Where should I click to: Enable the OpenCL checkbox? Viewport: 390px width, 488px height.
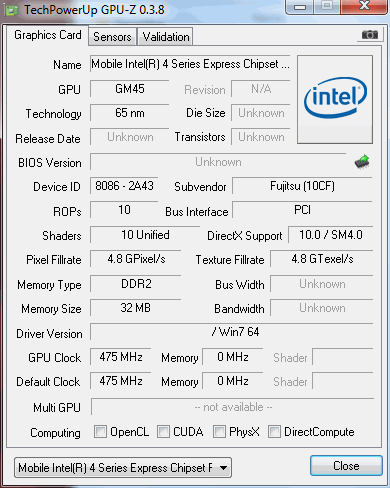click(100, 431)
